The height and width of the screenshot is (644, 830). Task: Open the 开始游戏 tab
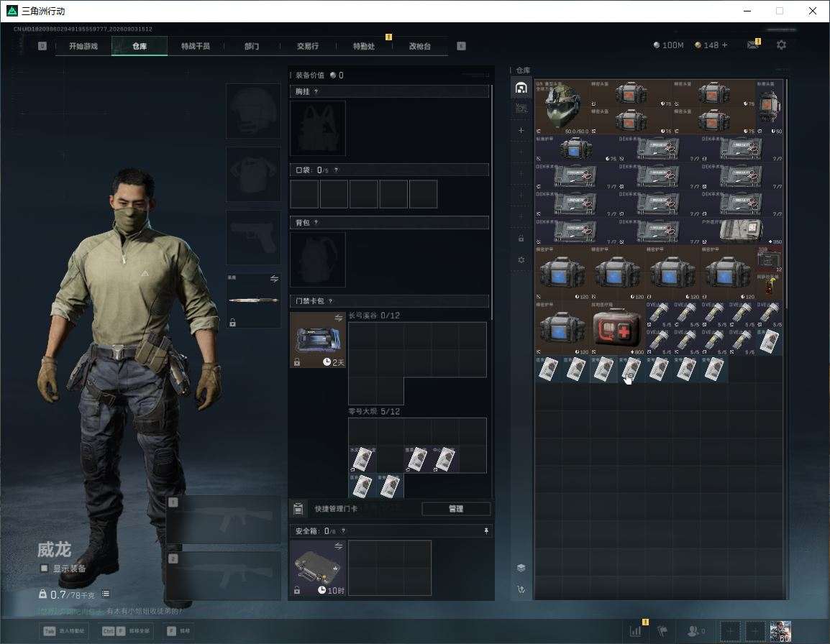[x=83, y=46]
